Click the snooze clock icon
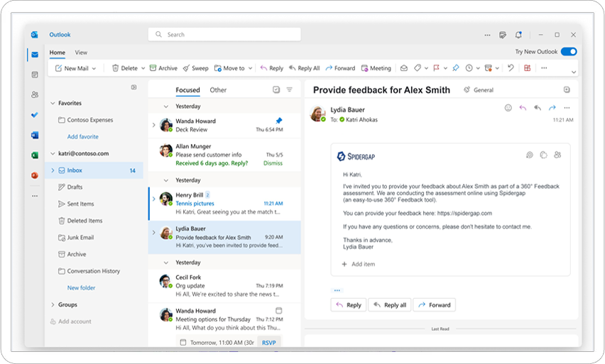Viewport: 605px width, 364px height. [x=469, y=68]
